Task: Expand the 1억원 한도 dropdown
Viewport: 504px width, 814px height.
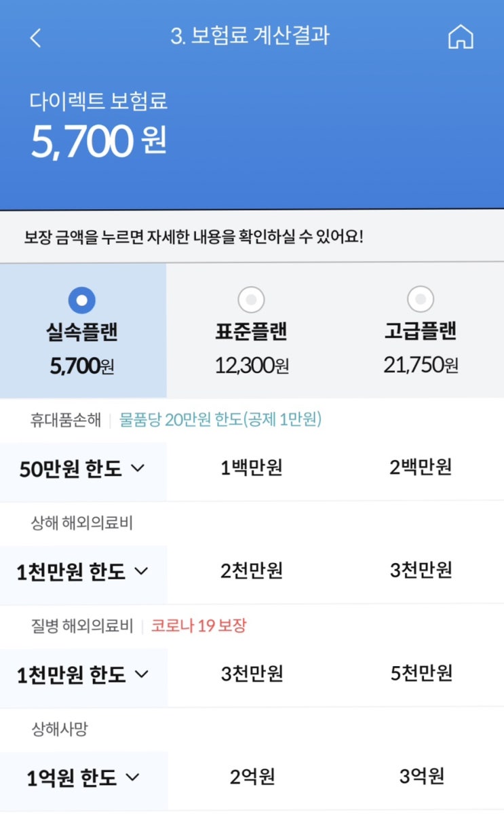Action: tap(83, 778)
